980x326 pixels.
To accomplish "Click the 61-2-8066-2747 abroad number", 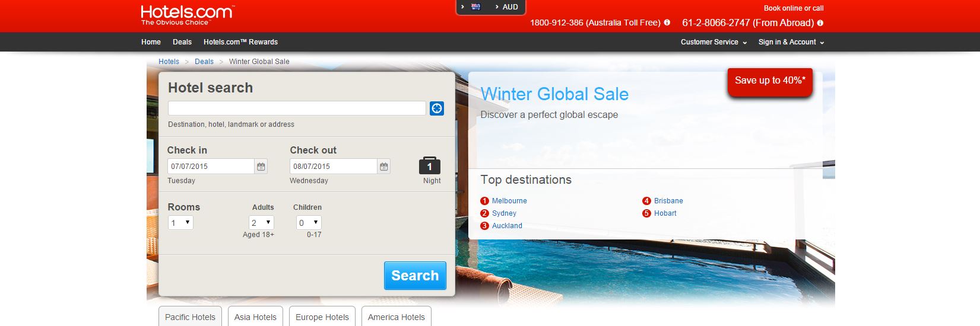I will coord(716,23).
